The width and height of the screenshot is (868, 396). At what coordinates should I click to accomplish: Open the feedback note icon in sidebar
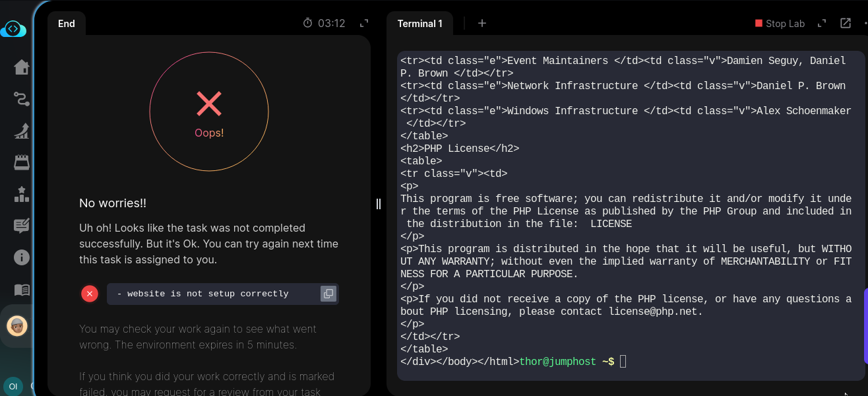(x=22, y=226)
